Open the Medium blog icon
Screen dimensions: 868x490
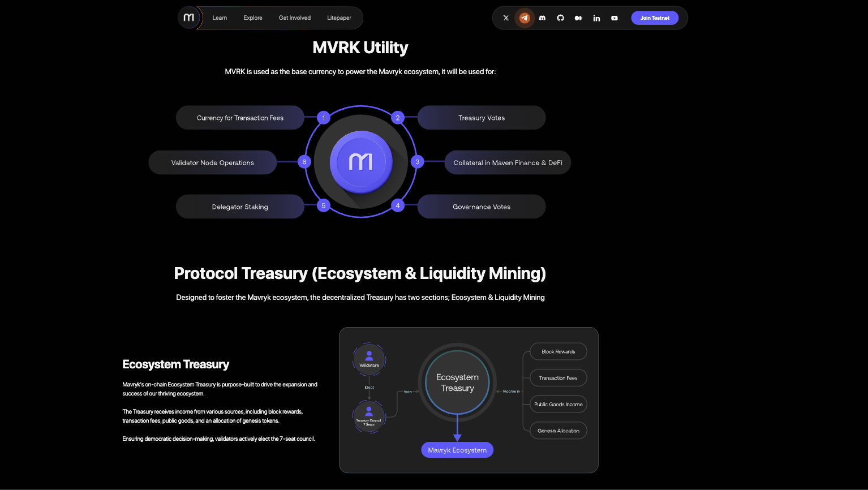[x=578, y=18]
